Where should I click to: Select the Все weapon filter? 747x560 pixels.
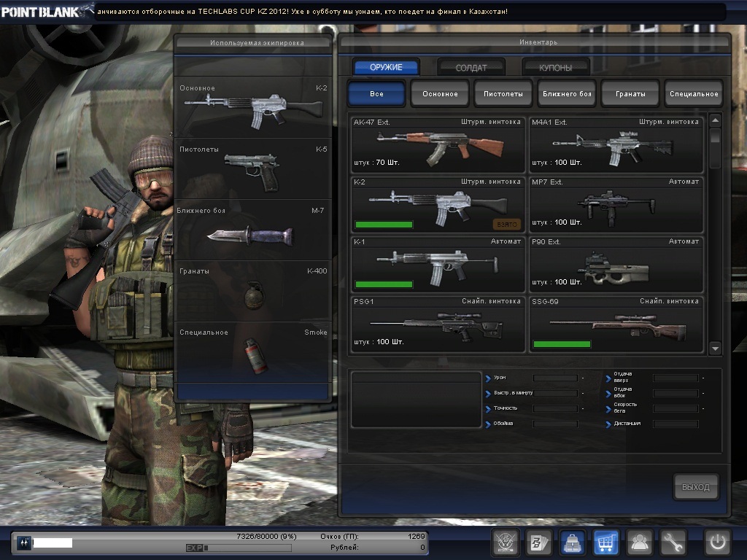coord(376,94)
